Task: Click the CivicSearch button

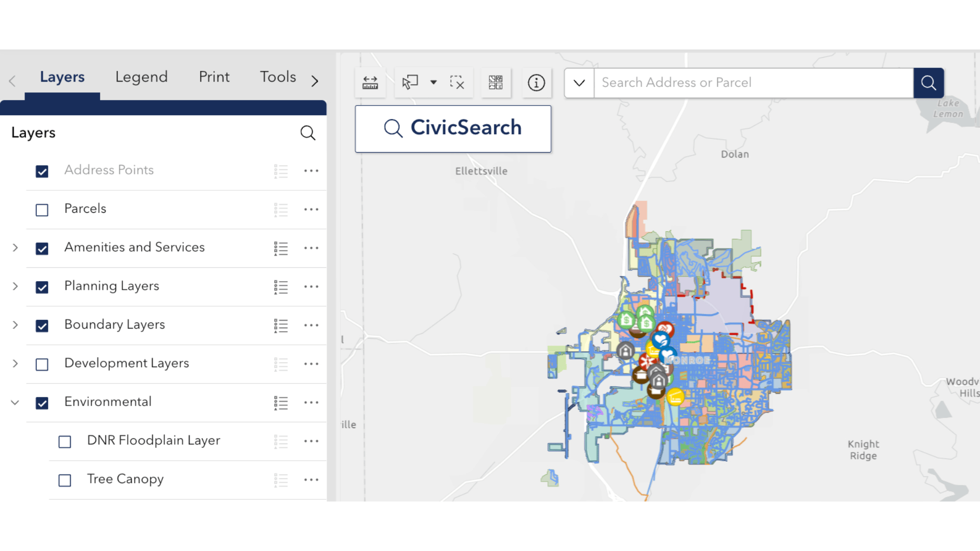Action: (x=453, y=129)
